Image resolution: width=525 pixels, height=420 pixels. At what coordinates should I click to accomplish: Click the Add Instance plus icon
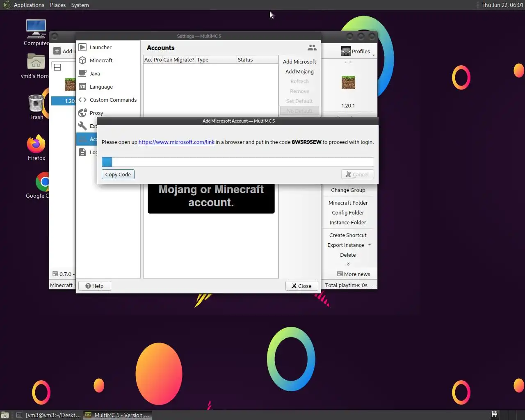point(57,51)
